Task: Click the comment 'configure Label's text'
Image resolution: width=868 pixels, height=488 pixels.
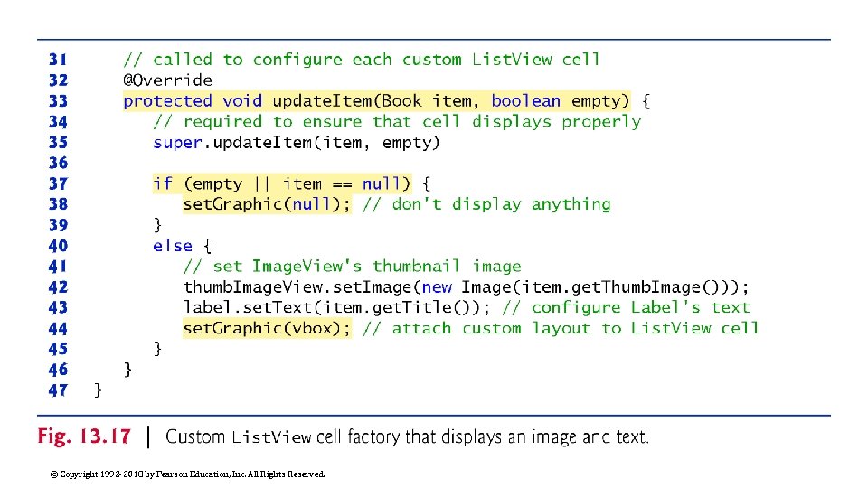Action: coord(626,307)
